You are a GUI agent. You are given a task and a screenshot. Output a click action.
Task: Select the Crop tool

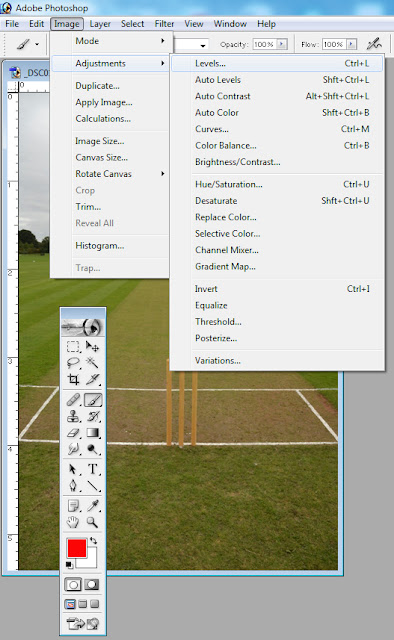(73, 379)
